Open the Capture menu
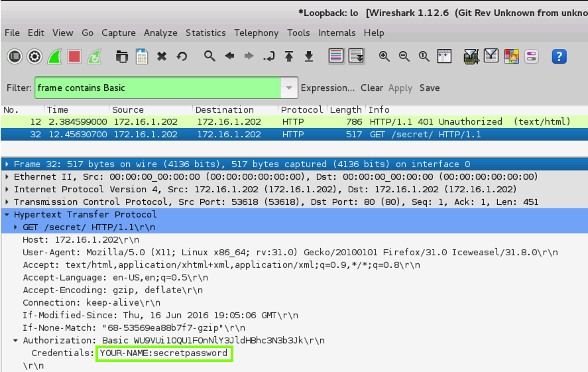 [x=119, y=33]
